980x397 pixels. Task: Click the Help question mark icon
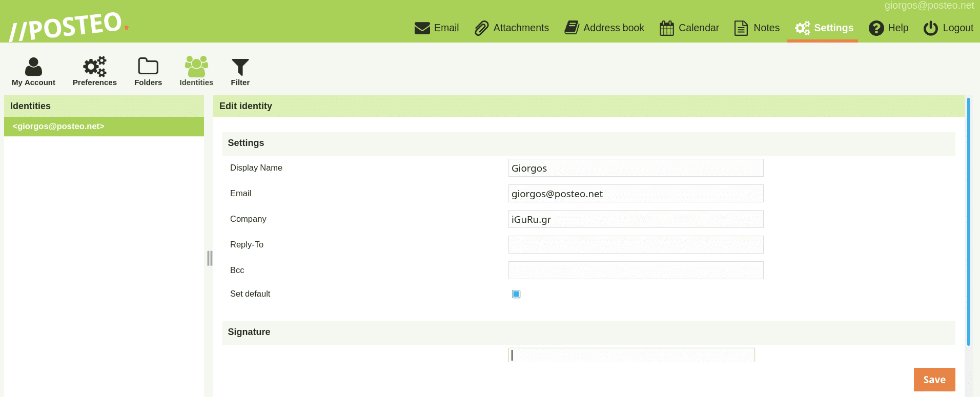point(876,28)
